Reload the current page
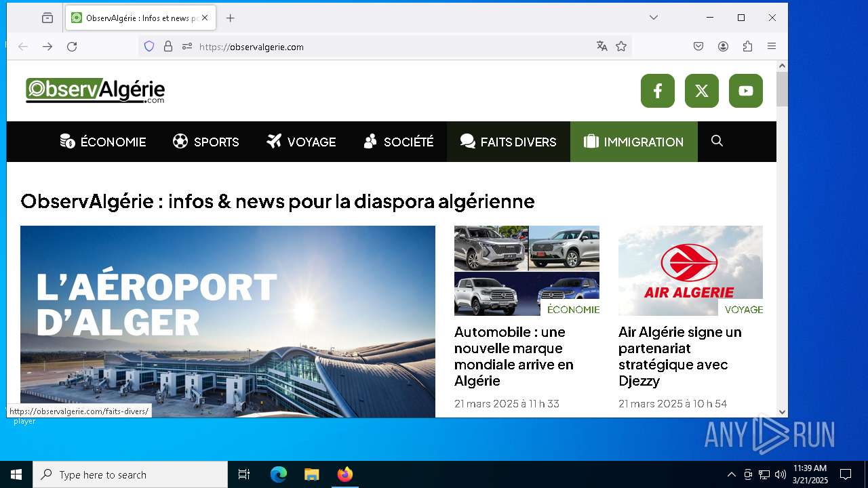This screenshot has height=488, width=868. (72, 47)
